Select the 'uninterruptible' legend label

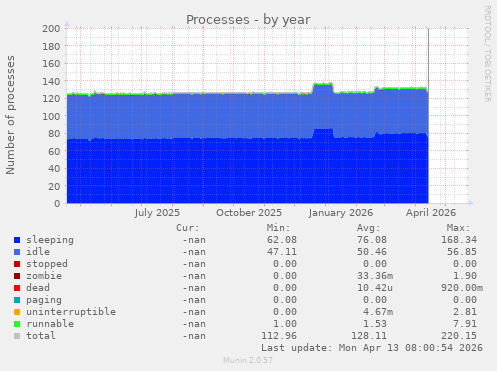click(x=71, y=312)
